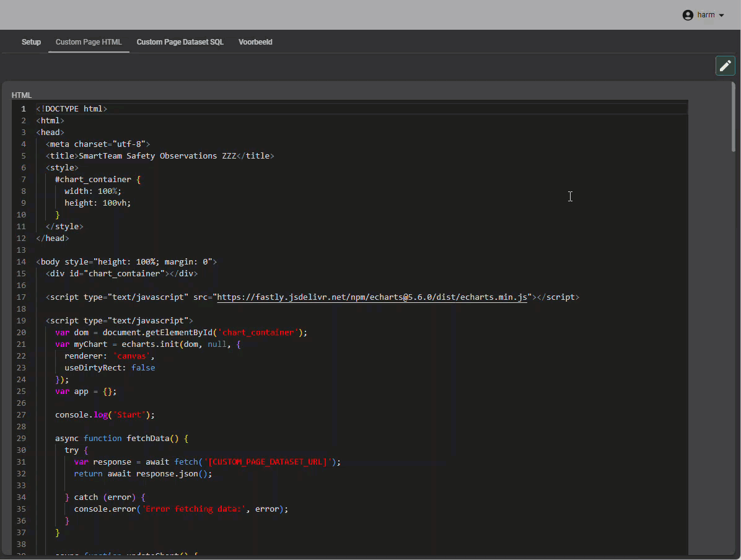
Task: Click the useDirtyRect: false line
Action: pyautogui.click(x=110, y=368)
